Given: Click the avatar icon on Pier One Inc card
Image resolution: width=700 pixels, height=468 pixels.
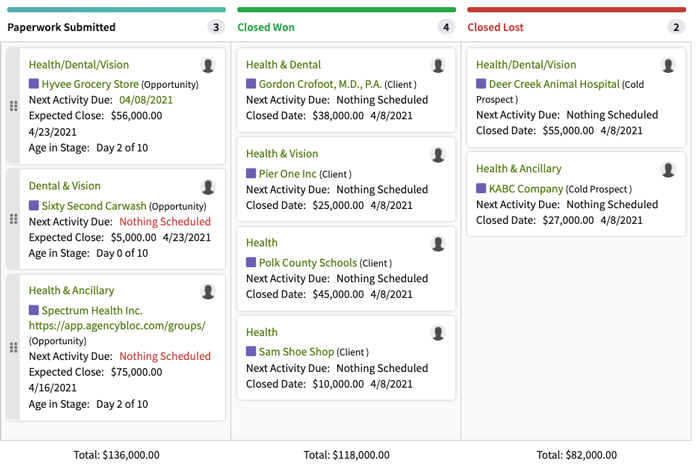Looking at the screenshot, I should pos(438,155).
